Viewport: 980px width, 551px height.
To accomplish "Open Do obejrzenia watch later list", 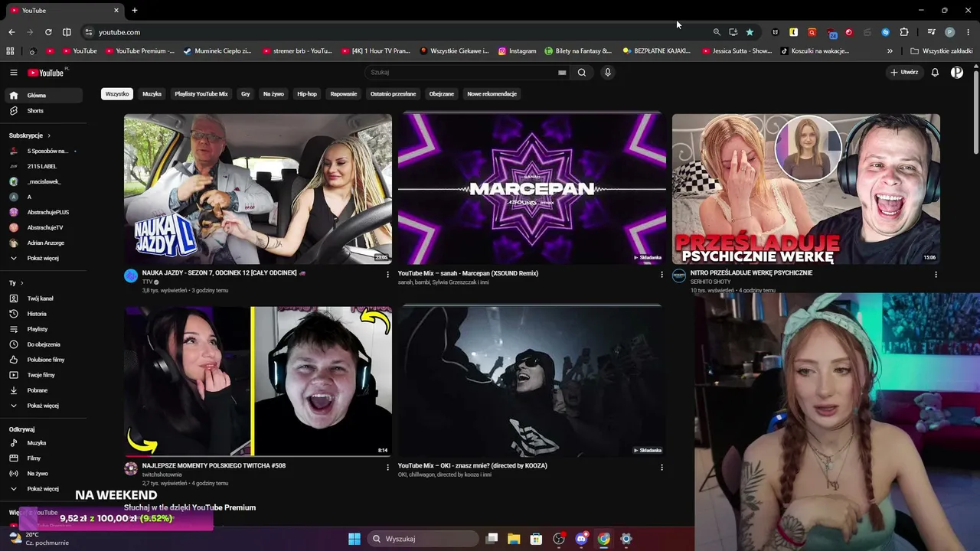I will (x=42, y=344).
